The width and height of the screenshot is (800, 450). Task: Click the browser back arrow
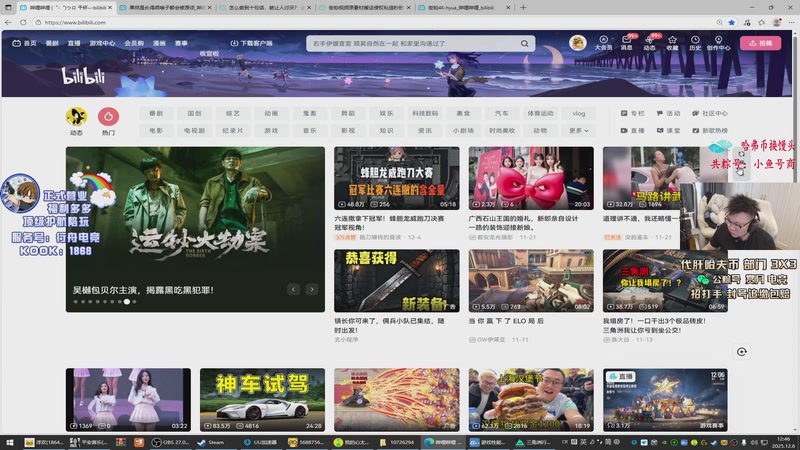(x=8, y=22)
